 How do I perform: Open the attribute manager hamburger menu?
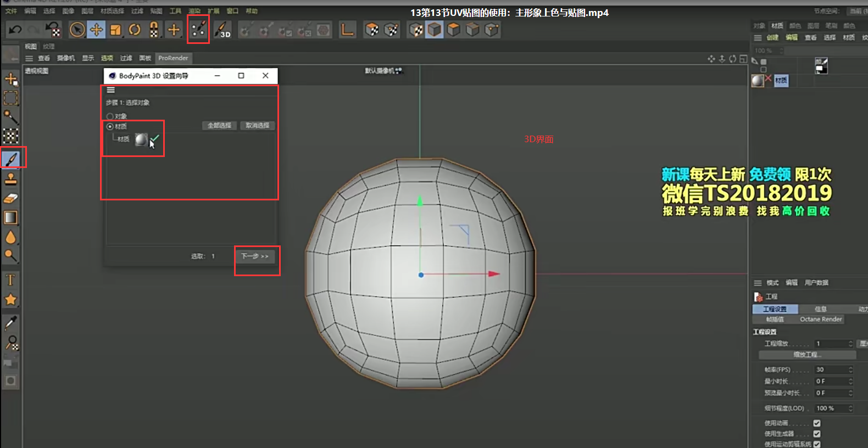click(x=758, y=283)
